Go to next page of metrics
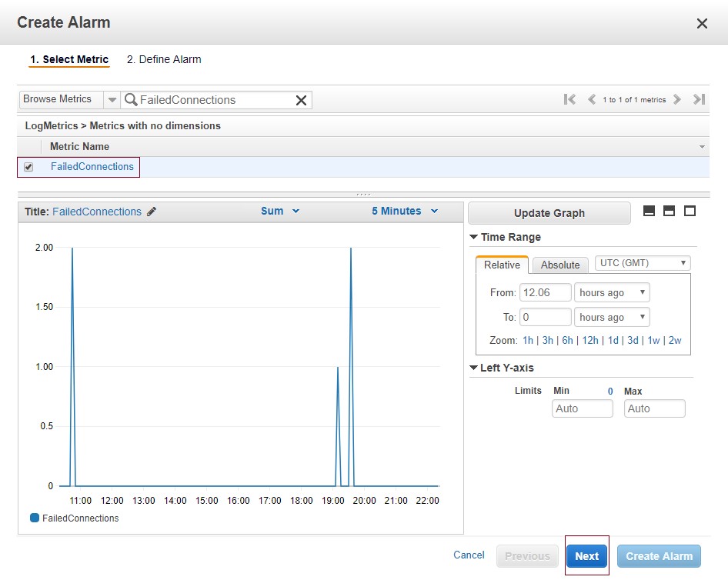 [677, 99]
